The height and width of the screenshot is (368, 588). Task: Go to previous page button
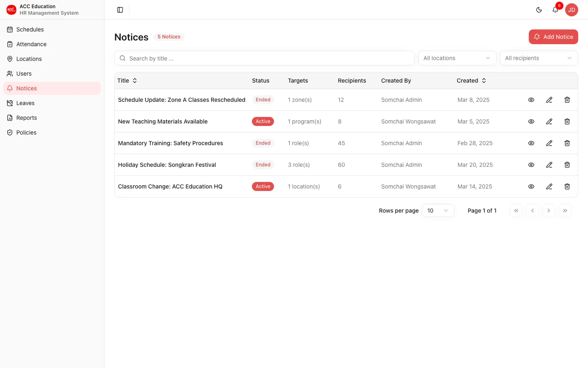(532, 211)
